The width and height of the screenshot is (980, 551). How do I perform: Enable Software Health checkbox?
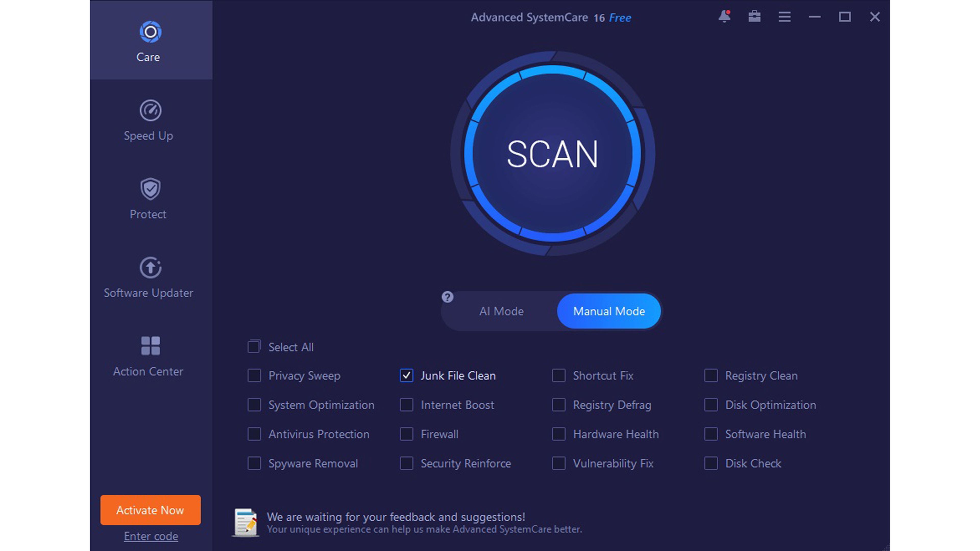pyautogui.click(x=711, y=434)
